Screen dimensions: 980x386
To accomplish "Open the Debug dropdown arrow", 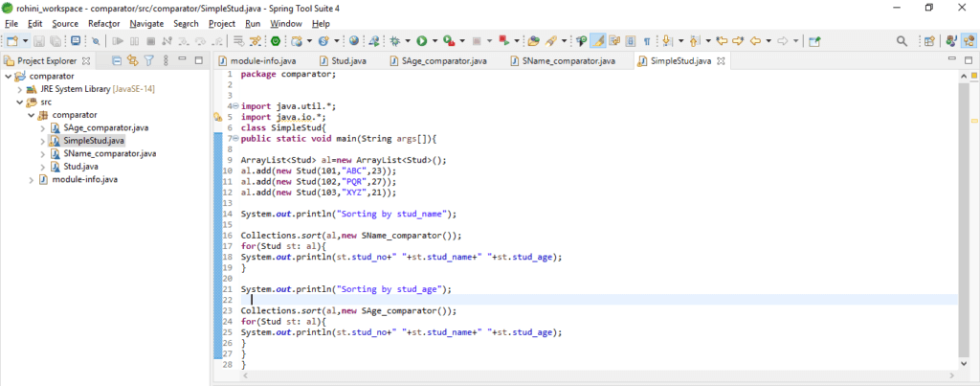I will [x=408, y=41].
